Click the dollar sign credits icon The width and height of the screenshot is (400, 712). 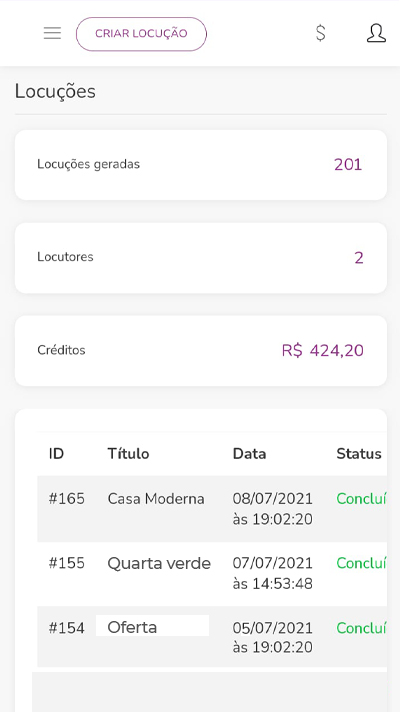[321, 33]
